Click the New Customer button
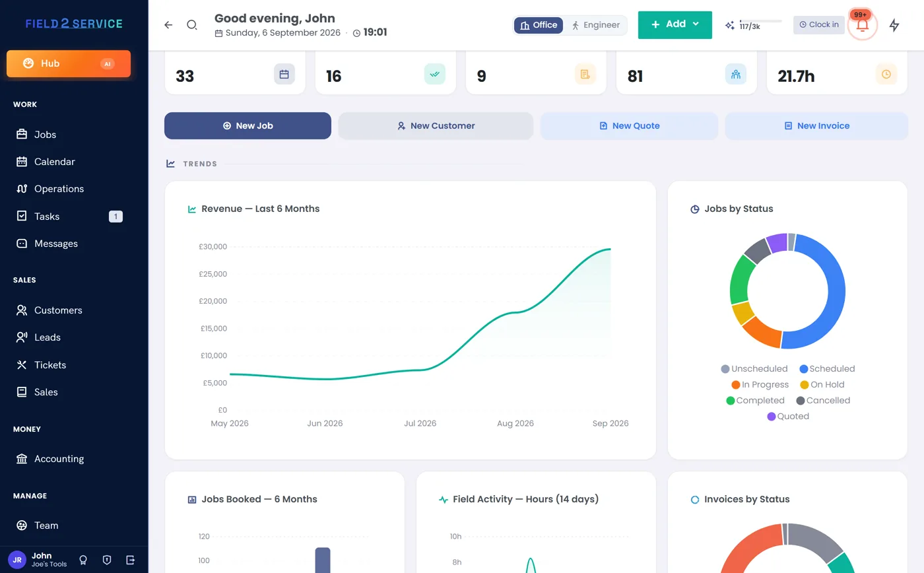The image size is (924, 573). click(436, 125)
